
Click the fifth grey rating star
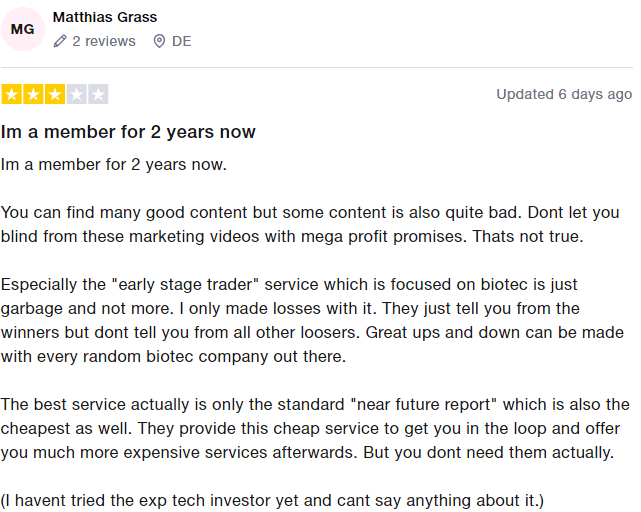pyautogui.click(x=98, y=94)
